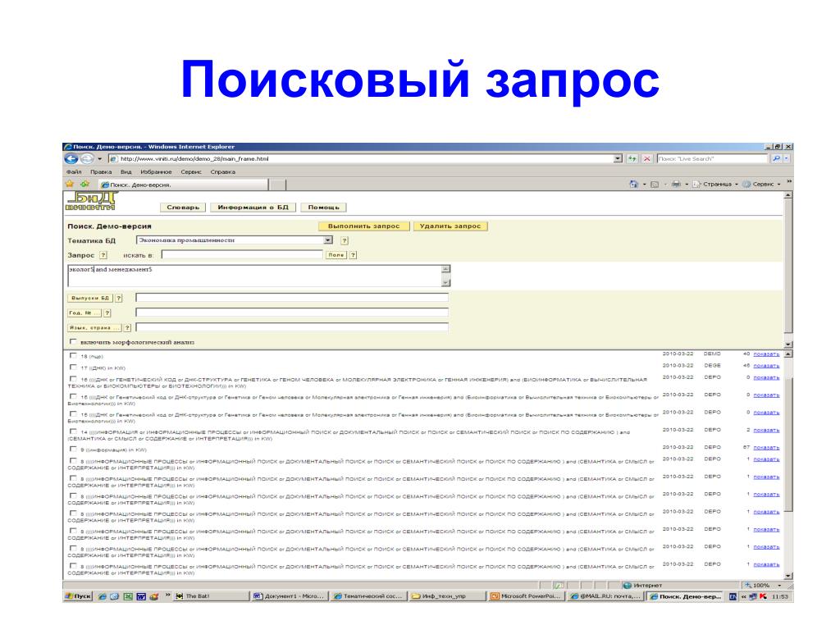Launch Word from quick launch bar
The image size is (840, 630).
141,596
